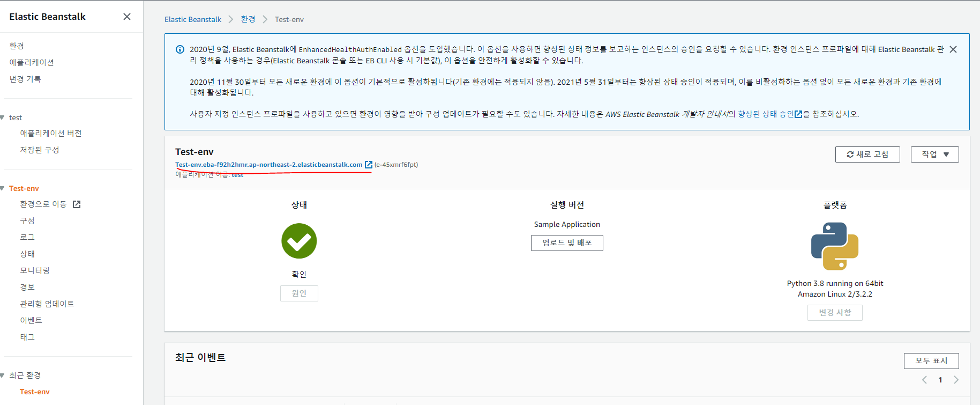The height and width of the screenshot is (405, 980).
Task: Open 환경 in the side navigation
Action: (x=17, y=46)
